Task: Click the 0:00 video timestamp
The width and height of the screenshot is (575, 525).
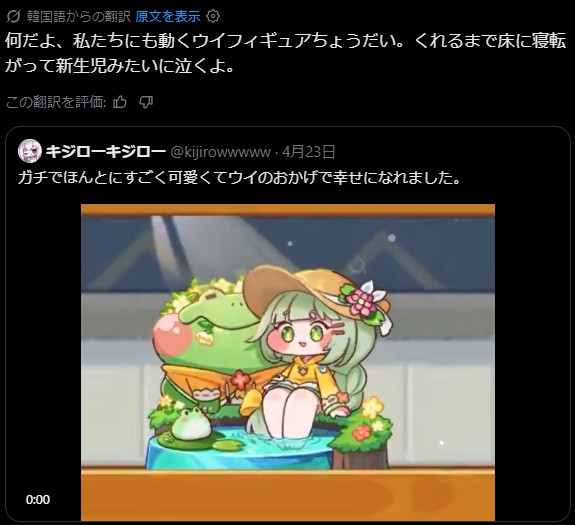Action: click(x=38, y=499)
